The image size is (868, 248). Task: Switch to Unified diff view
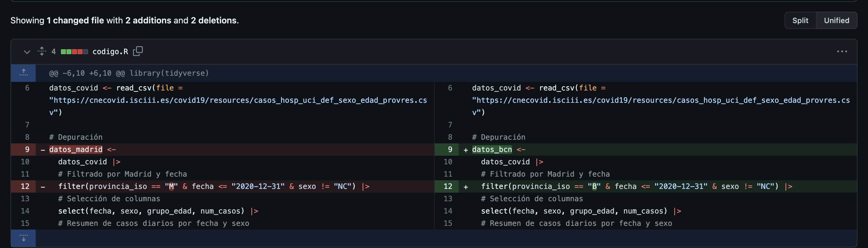[x=836, y=21]
